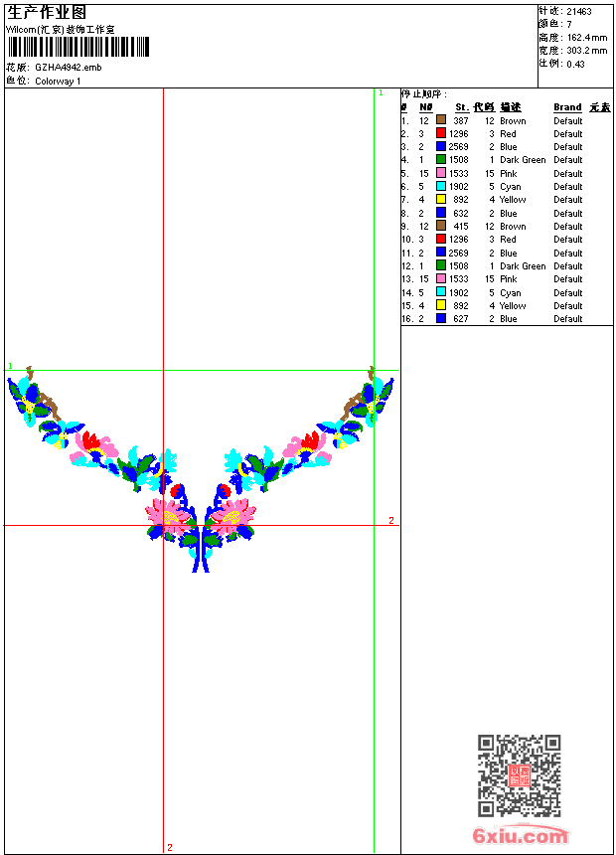Click the St. column header

pos(461,107)
